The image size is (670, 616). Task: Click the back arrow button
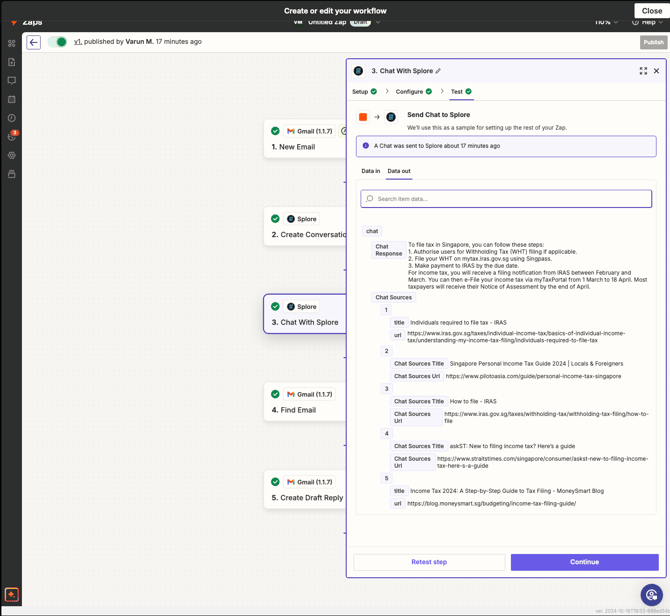(33, 42)
